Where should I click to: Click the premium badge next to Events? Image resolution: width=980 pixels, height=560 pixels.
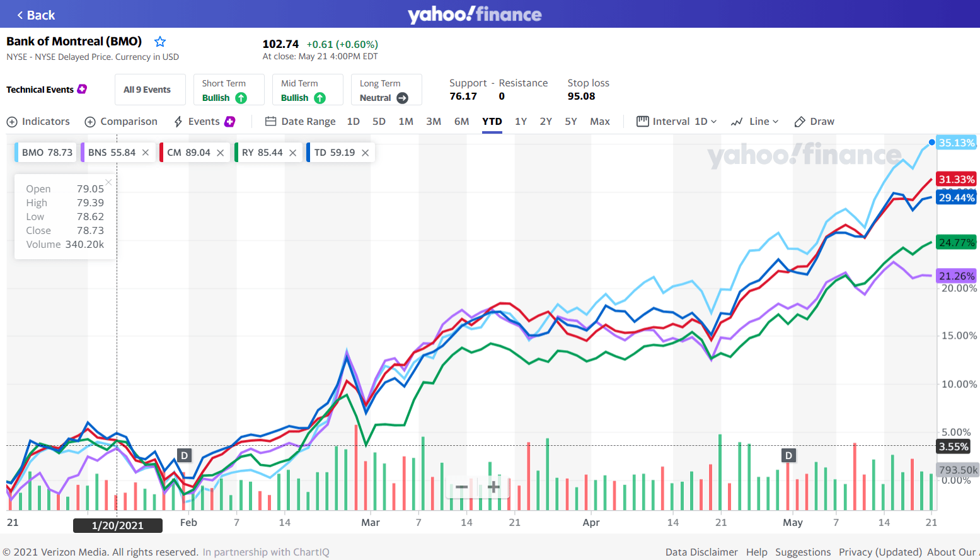(x=229, y=121)
